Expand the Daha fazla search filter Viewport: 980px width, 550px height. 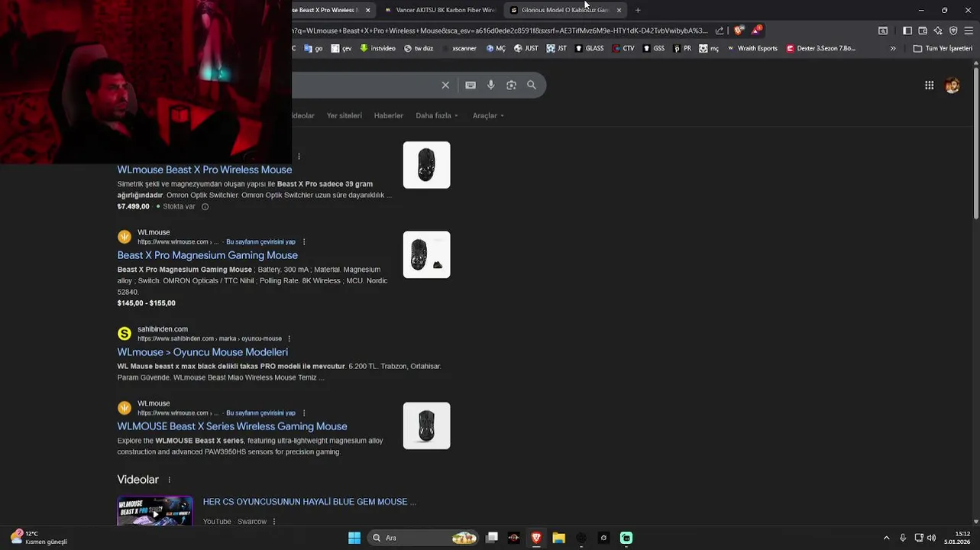[x=437, y=115]
